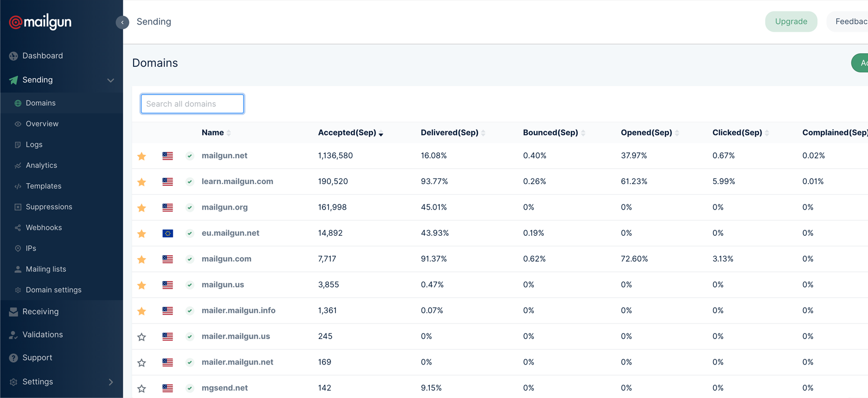This screenshot has height=398, width=868.
Task: Click the EU flag for eu.mailgun.net
Action: [x=168, y=233]
